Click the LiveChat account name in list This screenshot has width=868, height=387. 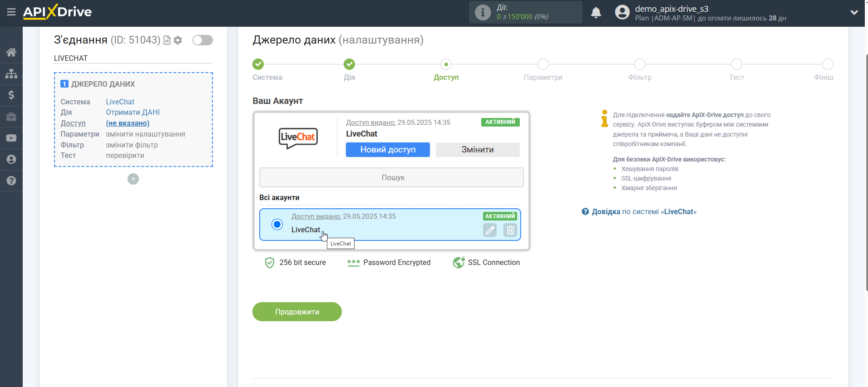coord(306,230)
